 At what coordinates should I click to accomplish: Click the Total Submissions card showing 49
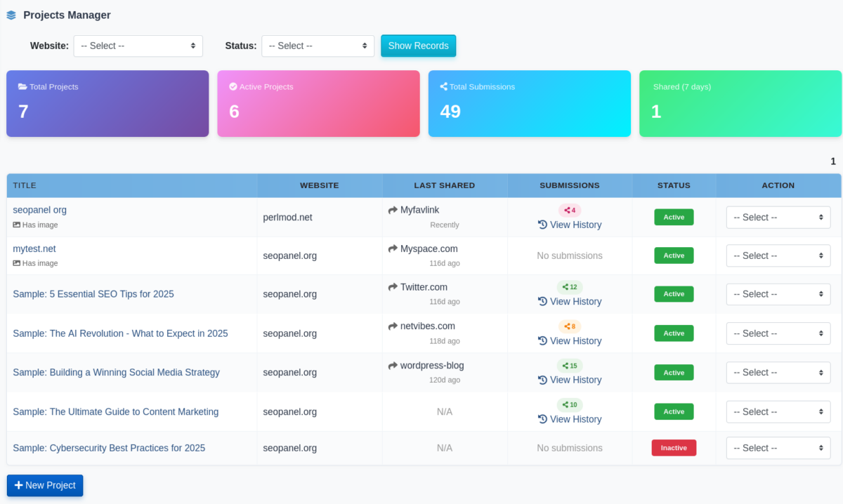pos(530,103)
